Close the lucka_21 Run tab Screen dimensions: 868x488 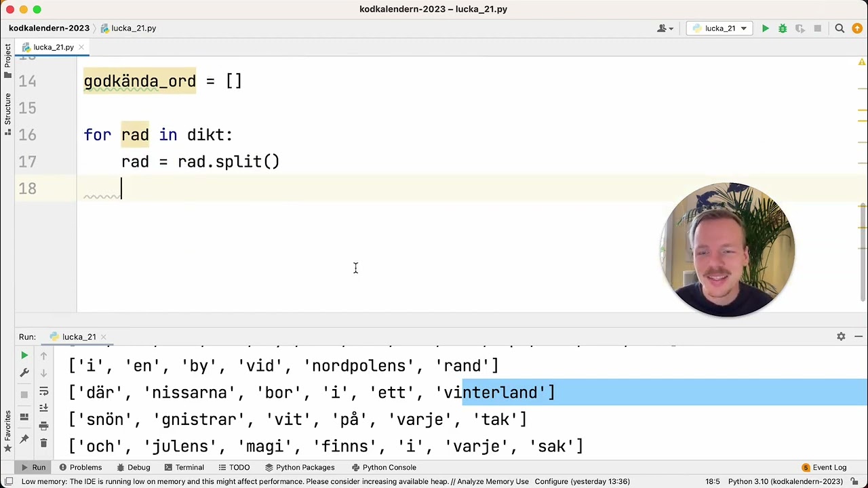click(104, 337)
